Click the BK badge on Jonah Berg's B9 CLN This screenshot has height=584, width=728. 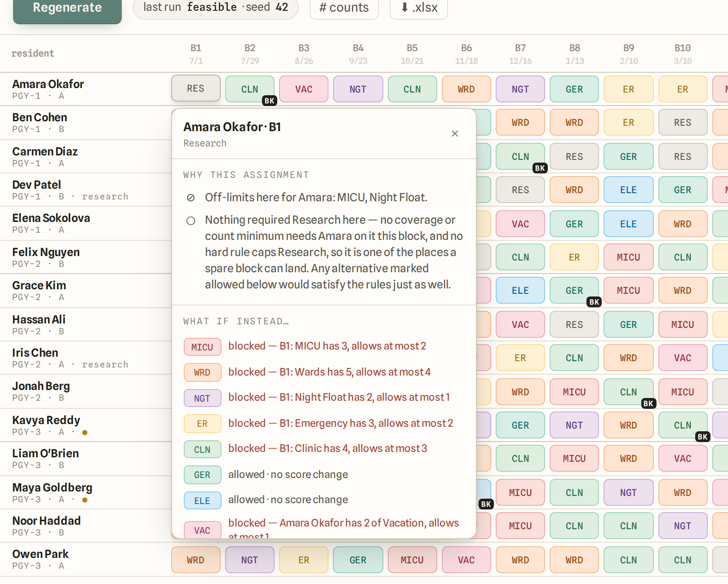(648, 403)
